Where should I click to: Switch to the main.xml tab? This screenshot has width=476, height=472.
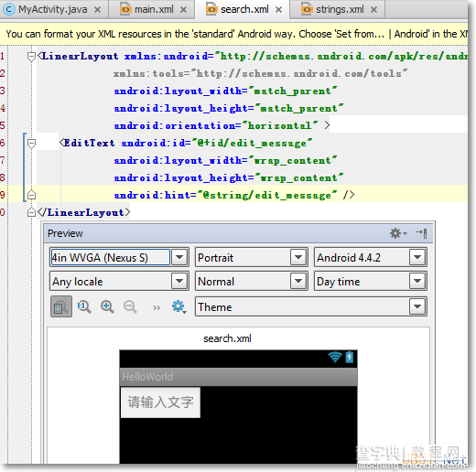(152, 10)
